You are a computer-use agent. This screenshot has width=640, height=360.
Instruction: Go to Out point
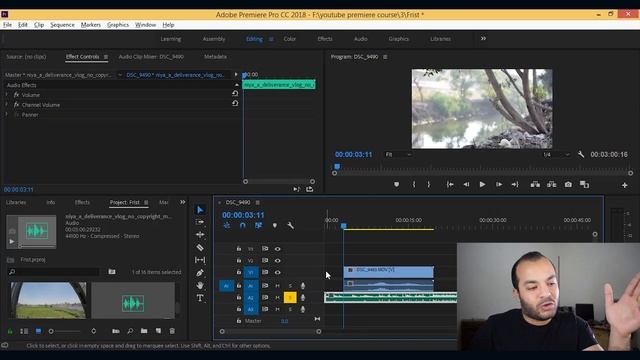[515, 184]
